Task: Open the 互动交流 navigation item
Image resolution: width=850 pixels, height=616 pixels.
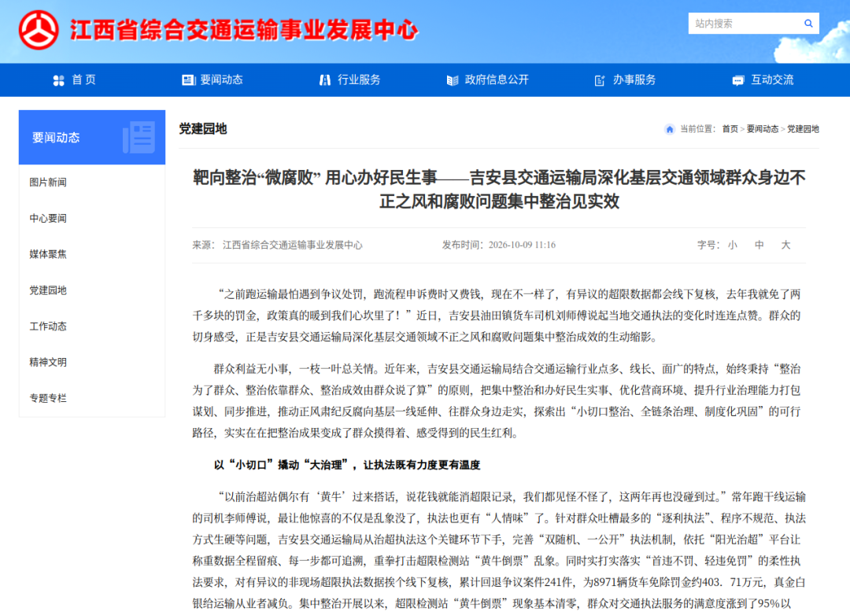Action: [772, 79]
